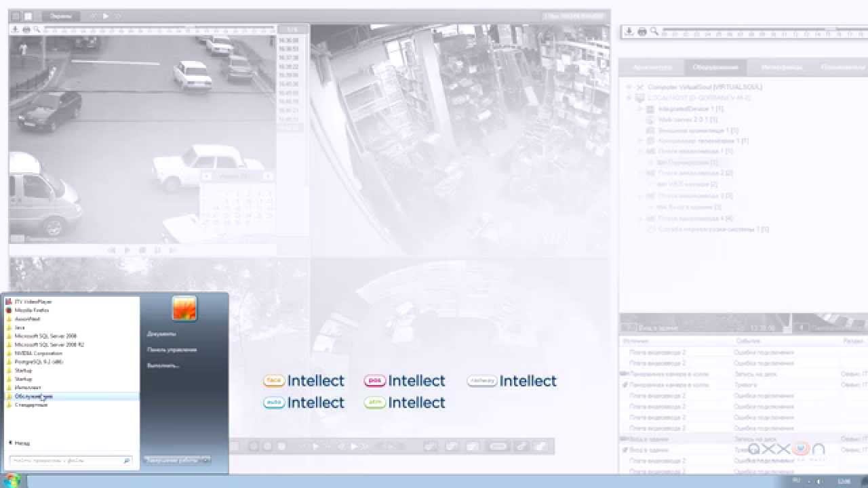
Task: Select the 16:38:22 archive record
Action: pos(288,67)
